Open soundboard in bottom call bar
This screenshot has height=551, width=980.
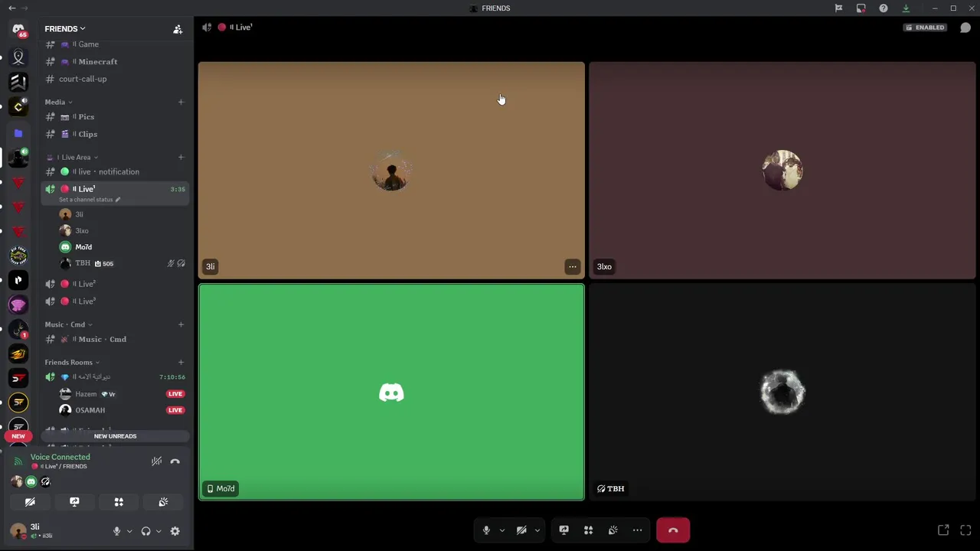click(612, 530)
